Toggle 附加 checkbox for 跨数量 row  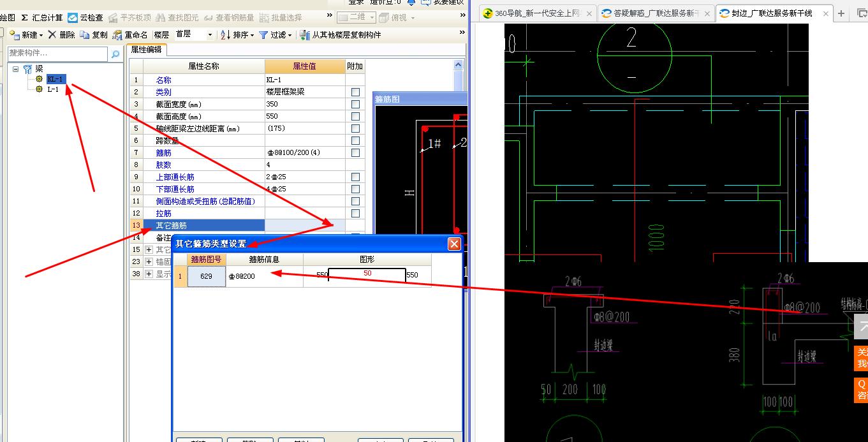tap(355, 140)
